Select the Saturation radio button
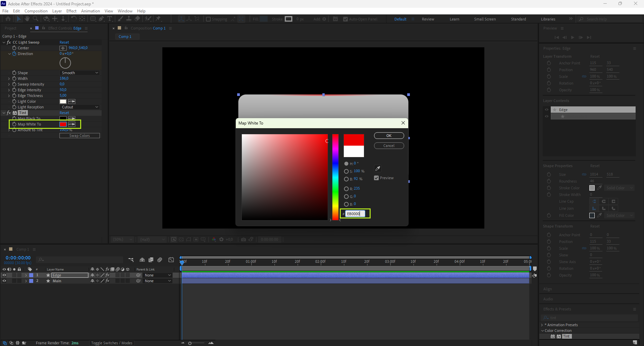 [x=346, y=171]
